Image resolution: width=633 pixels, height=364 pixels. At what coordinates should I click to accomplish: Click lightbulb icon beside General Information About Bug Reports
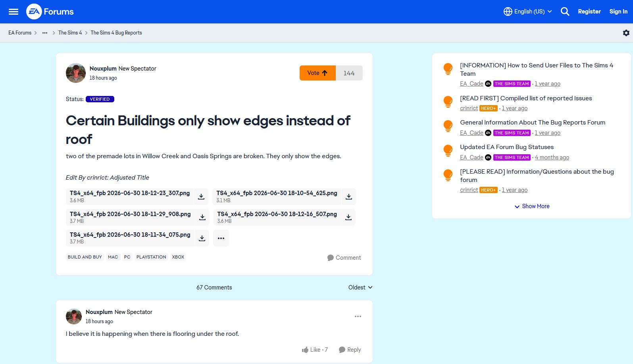point(448,126)
